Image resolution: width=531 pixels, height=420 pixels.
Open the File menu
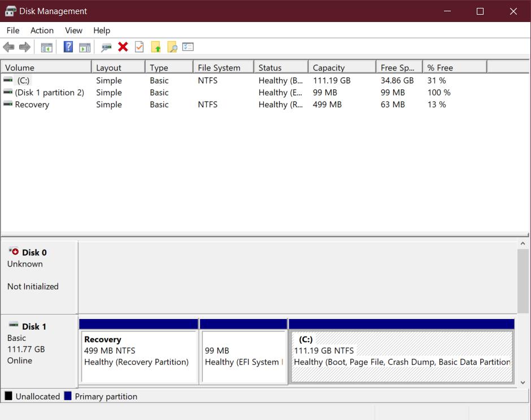(12, 30)
